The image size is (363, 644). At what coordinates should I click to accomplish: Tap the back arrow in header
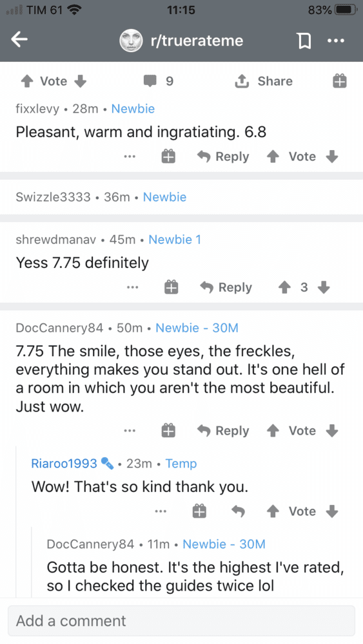click(x=19, y=40)
